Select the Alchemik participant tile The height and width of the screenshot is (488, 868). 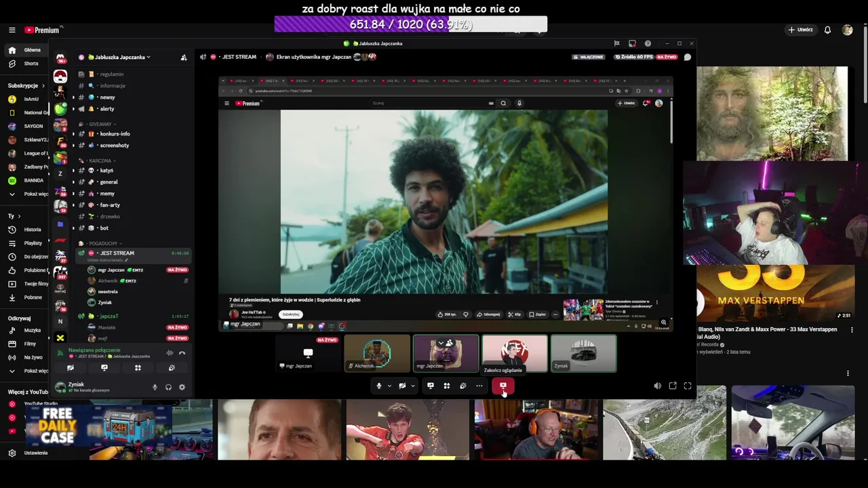(377, 353)
